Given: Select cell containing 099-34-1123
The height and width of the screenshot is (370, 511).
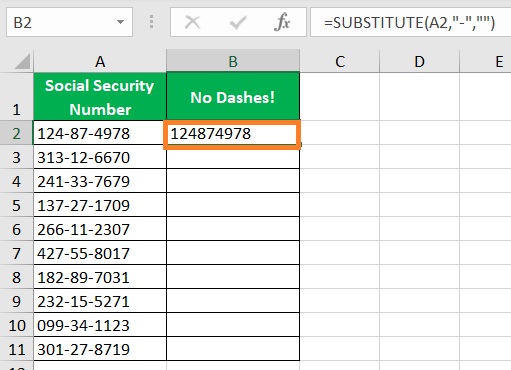Looking at the screenshot, I should pos(100,325).
